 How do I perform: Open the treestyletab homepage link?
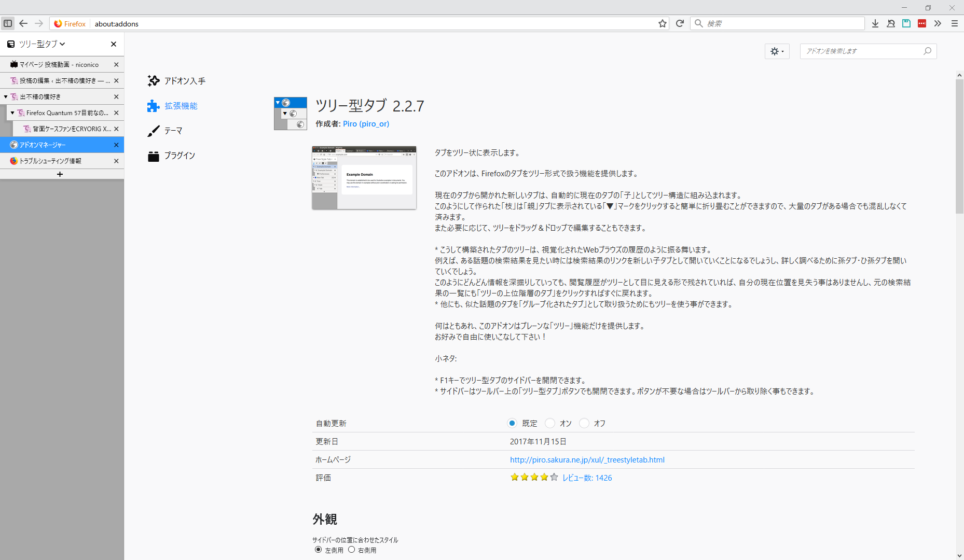[x=587, y=460]
